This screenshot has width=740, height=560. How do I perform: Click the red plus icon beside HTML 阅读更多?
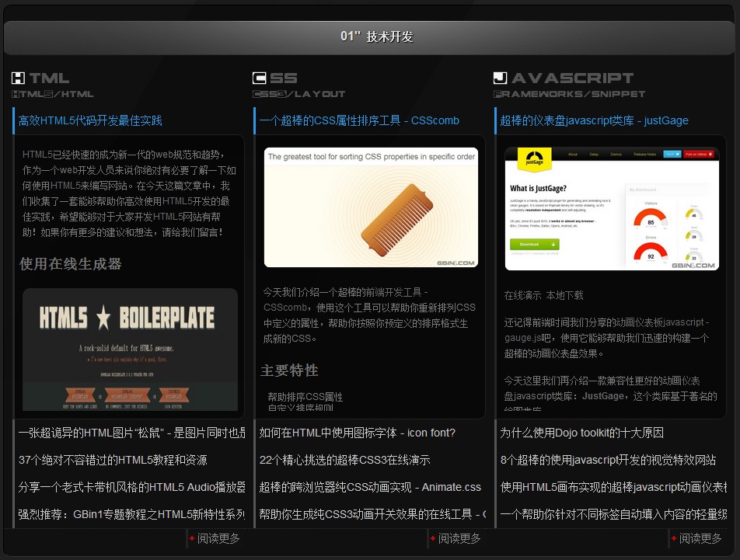point(192,538)
